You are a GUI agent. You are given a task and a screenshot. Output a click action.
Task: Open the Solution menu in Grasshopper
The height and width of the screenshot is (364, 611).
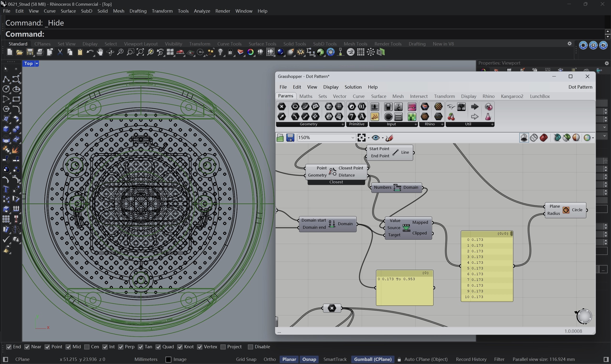coord(353,87)
